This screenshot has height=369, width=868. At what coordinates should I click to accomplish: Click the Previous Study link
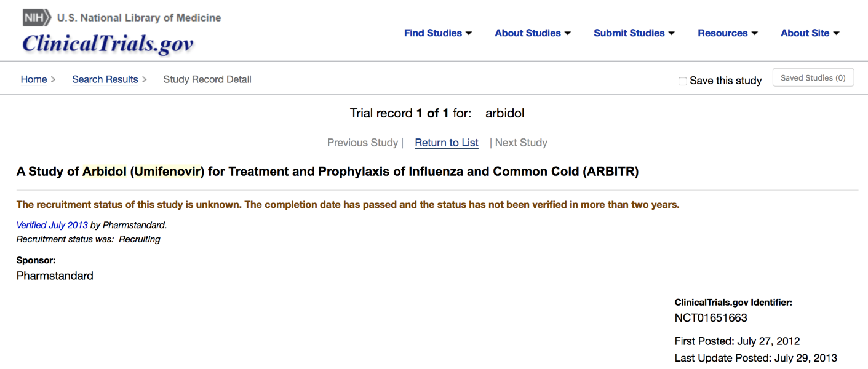click(x=362, y=143)
